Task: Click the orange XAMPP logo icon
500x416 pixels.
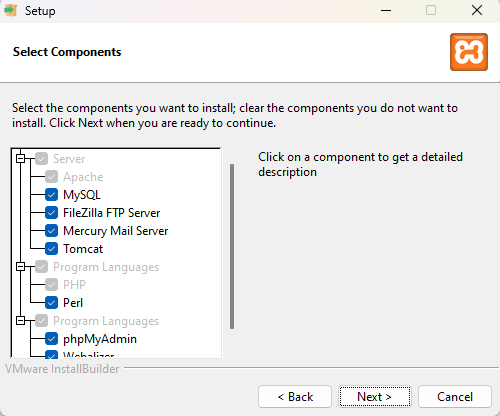Action: 469,52
